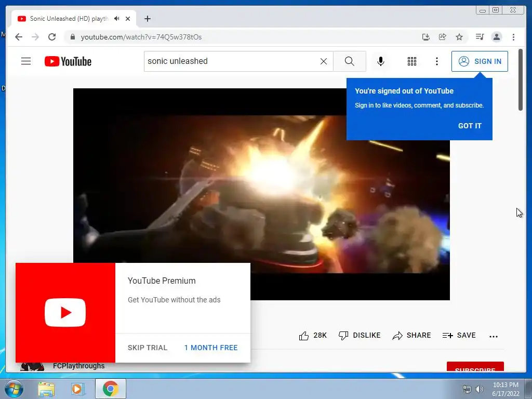Open more actions ellipsis below the video

click(x=494, y=336)
